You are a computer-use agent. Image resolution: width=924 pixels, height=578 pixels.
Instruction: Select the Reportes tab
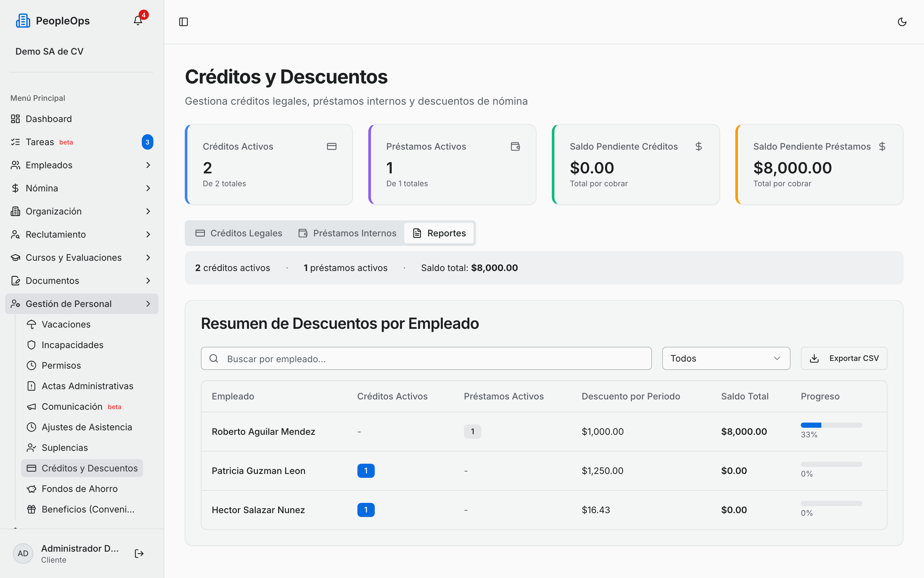[439, 233]
